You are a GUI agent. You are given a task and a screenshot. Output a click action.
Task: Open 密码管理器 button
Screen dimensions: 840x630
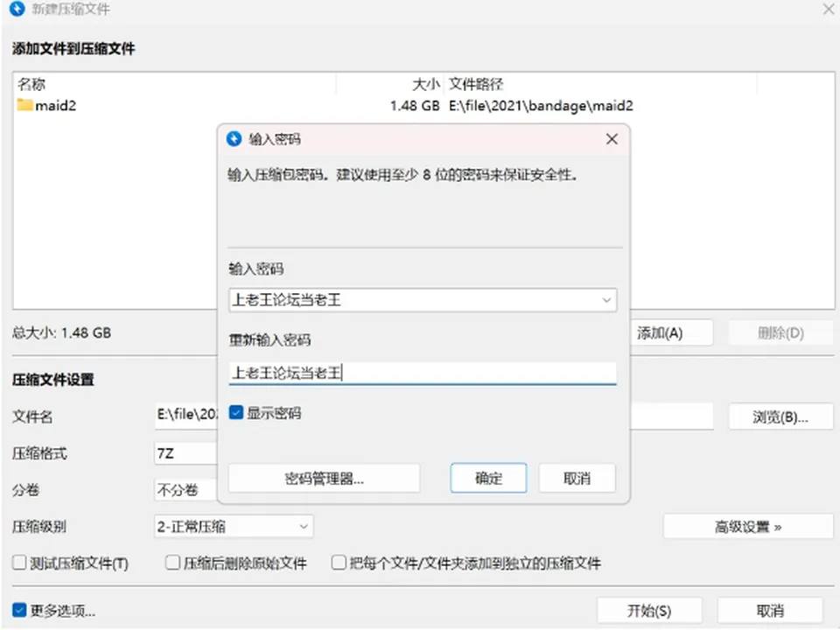(x=324, y=478)
